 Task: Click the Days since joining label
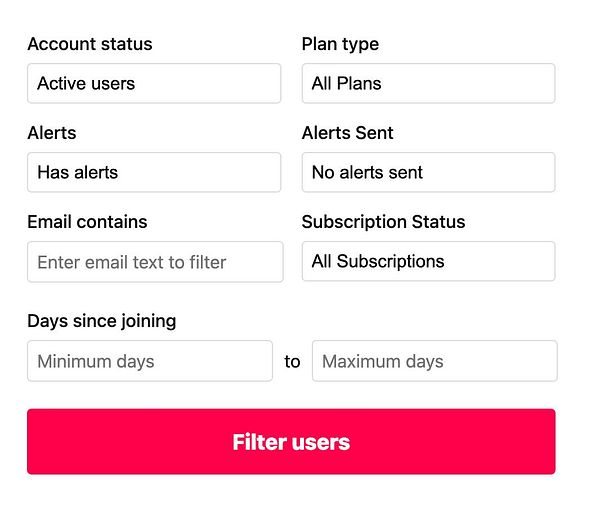[x=102, y=321]
